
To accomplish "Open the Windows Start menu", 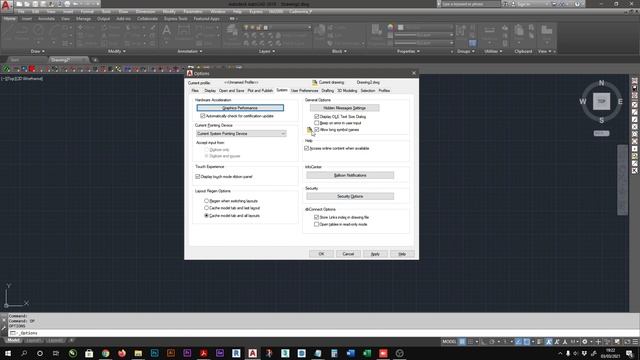I will pos(7,353).
